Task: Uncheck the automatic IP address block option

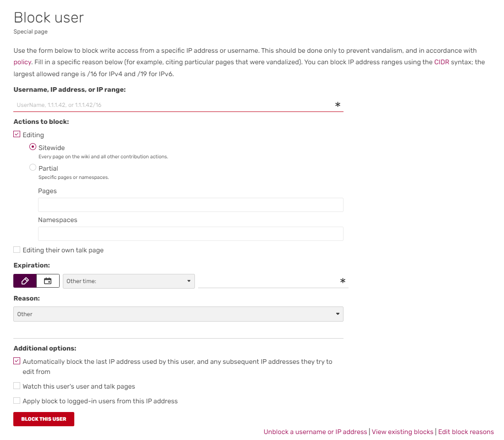Action: tap(17, 361)
